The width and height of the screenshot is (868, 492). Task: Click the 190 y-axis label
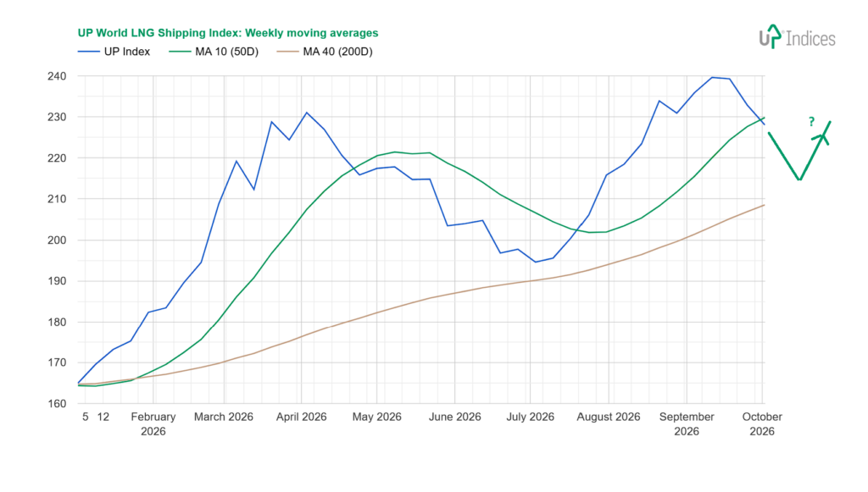click(x=57, y=281)
